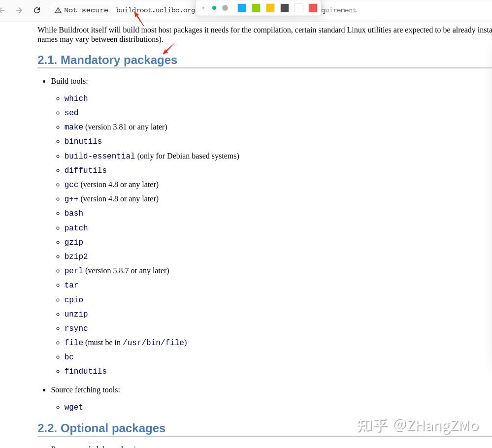492x448 pixels.
Task: Click the browser forward arrow
Action: [x=19, y=10]
